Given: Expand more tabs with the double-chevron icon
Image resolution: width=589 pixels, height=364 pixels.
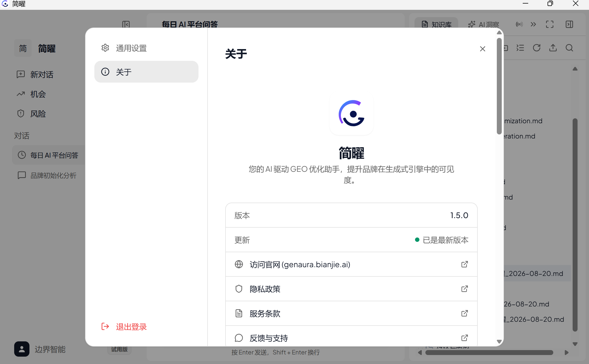Looking at the screenshot, I should (x=533, y=24).
